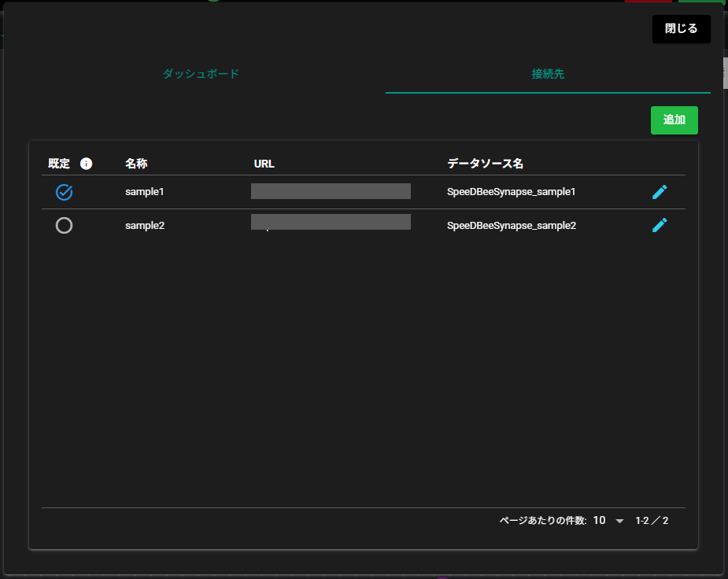Switch to the ダッシュボード tab
The height and width of the screenshot is (579, 728).
[201, 74]
